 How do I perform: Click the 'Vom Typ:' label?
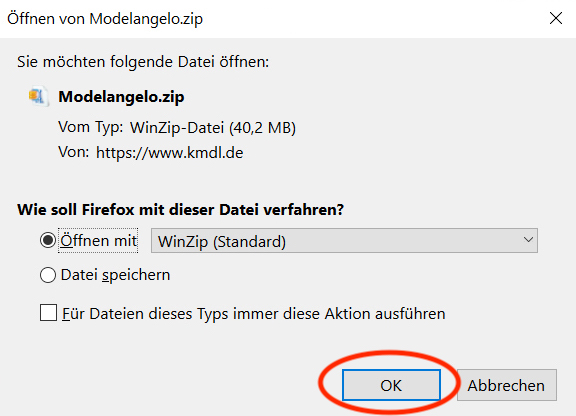(x=91, y=128)
